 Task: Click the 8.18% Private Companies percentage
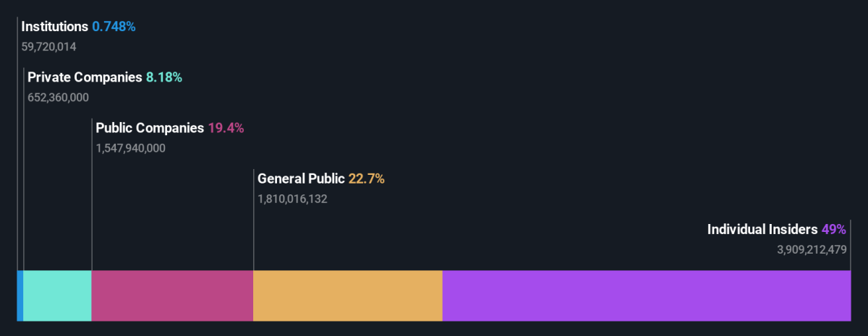pos(164,77)
